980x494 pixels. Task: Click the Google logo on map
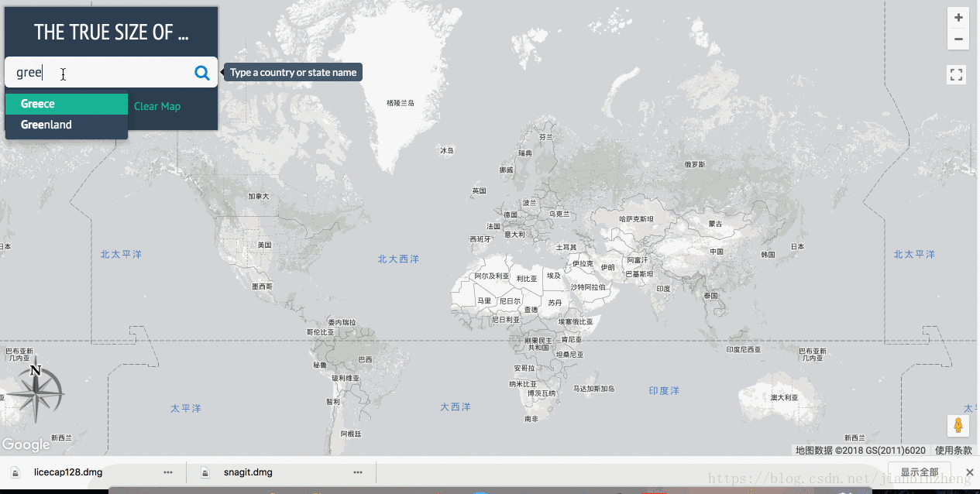point(26,445)
